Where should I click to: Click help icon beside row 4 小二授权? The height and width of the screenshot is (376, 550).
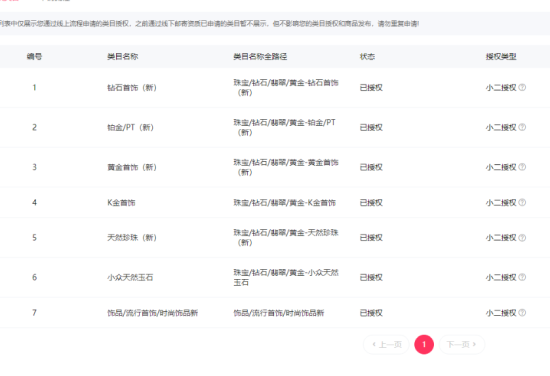tap(522, 202)
